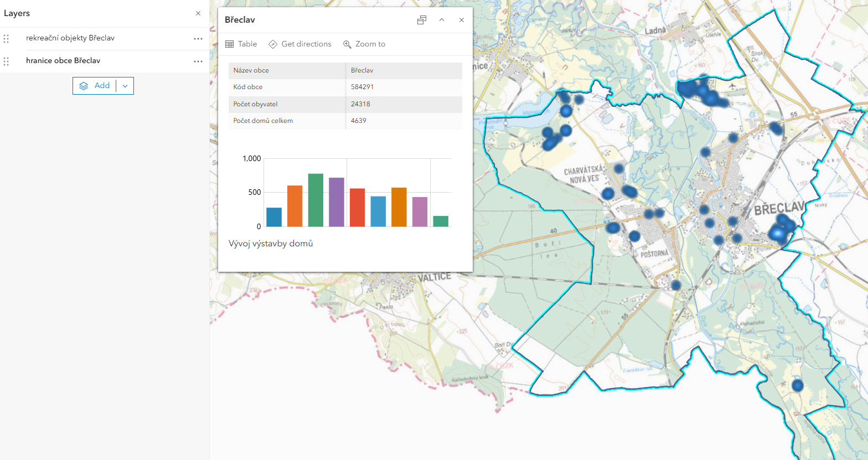Viewport: 868px width, 460px height.
Task: Click Get directions in the pop-up
Action: pyautogui.click(x=300, y=44)
